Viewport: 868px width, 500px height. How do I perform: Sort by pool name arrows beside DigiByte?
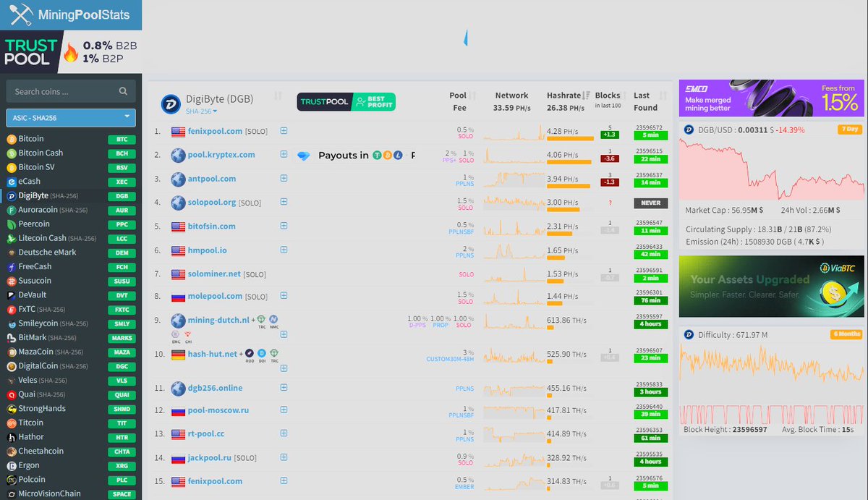(278, 96)
